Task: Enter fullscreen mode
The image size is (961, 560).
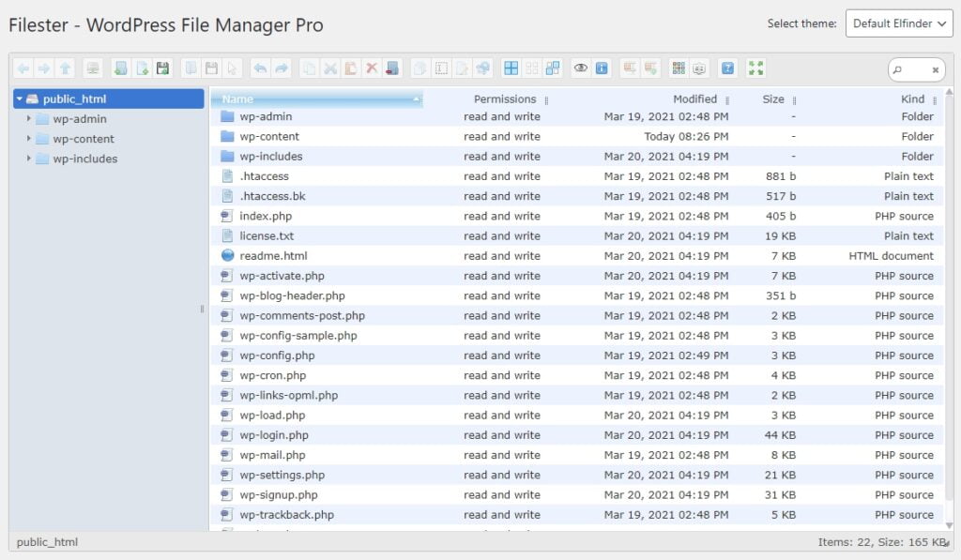Action: point(756,68)
